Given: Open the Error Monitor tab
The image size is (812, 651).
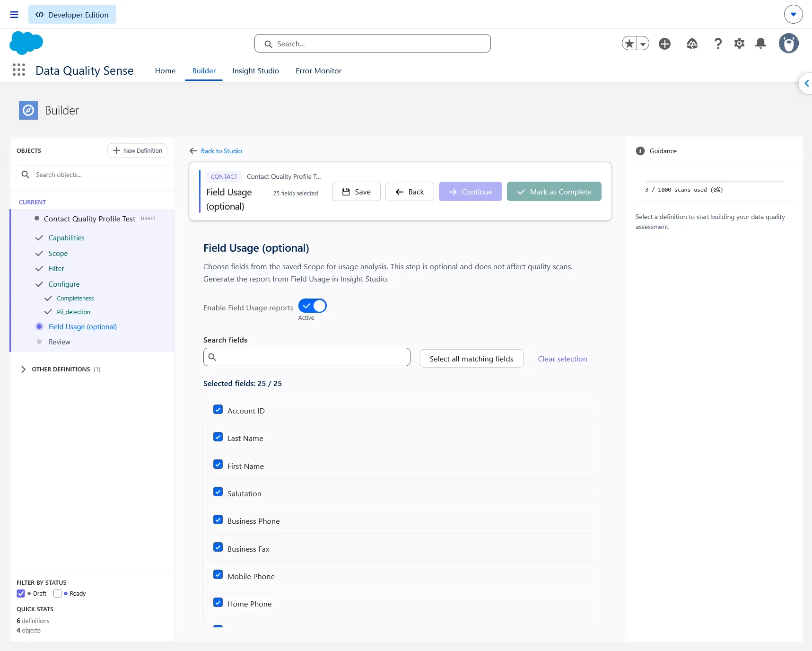Looking at the screenshot, I should pos(318,70).
